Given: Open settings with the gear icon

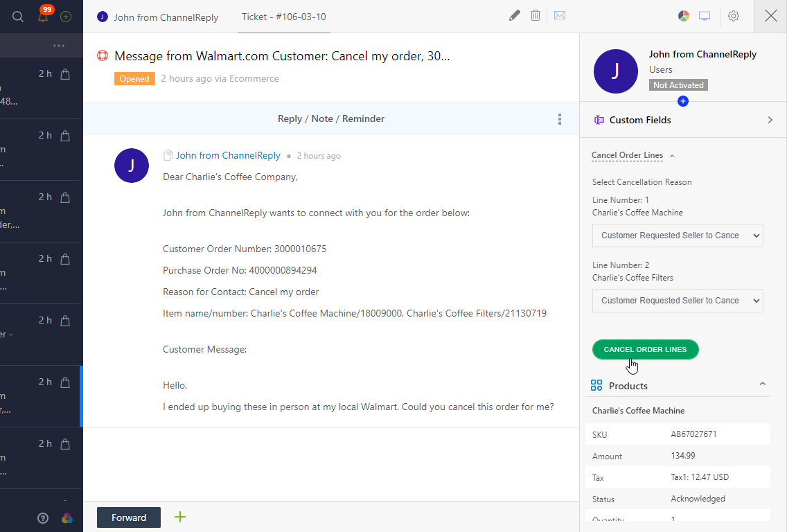Looking at the screenshot, I should pos(733,16).
